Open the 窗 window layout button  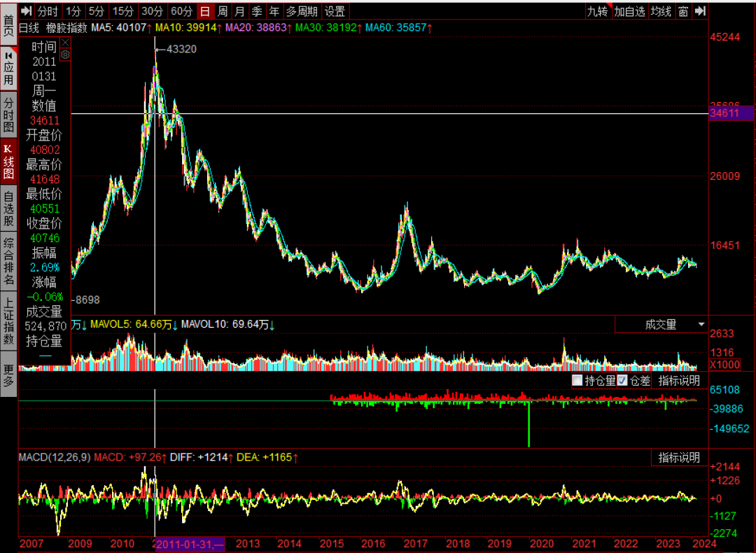pyautogui.click(x=682, y=11)
